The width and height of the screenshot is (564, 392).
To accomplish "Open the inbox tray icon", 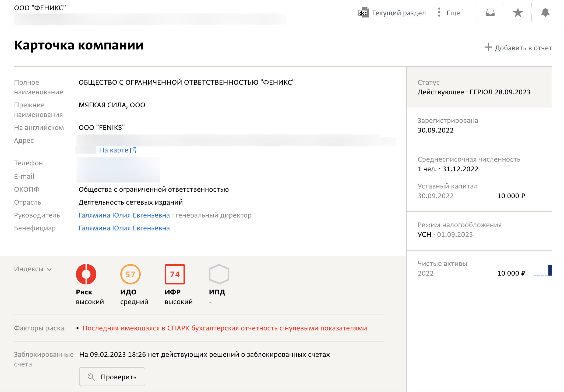I will click(x=490, y=12).
